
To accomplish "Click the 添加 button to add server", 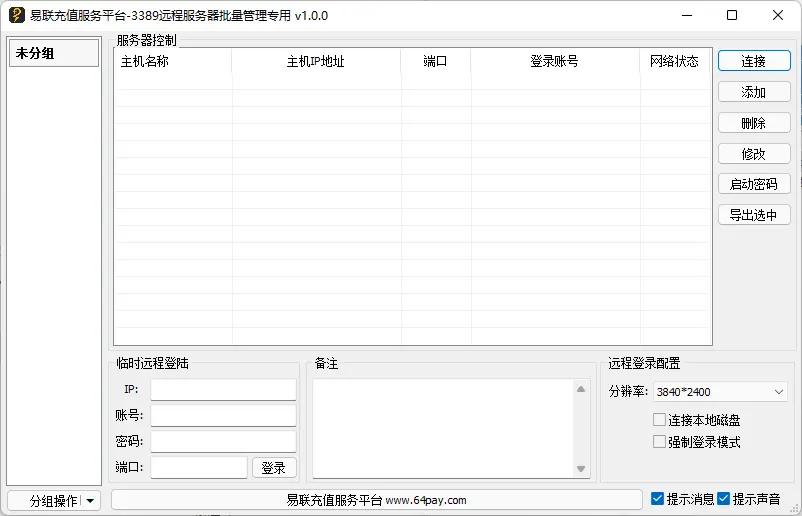I will tap(753, 92).
